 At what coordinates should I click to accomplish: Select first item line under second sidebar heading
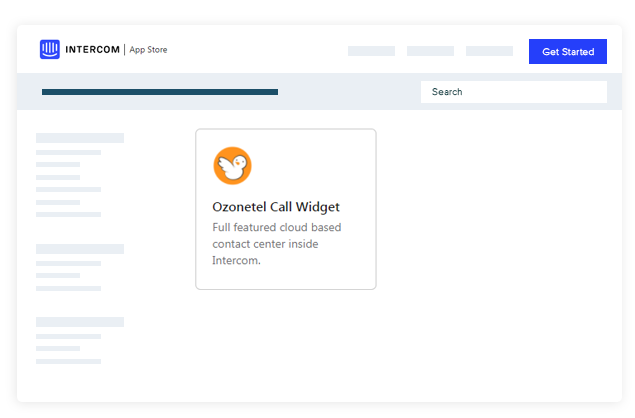tap(68, 264)
